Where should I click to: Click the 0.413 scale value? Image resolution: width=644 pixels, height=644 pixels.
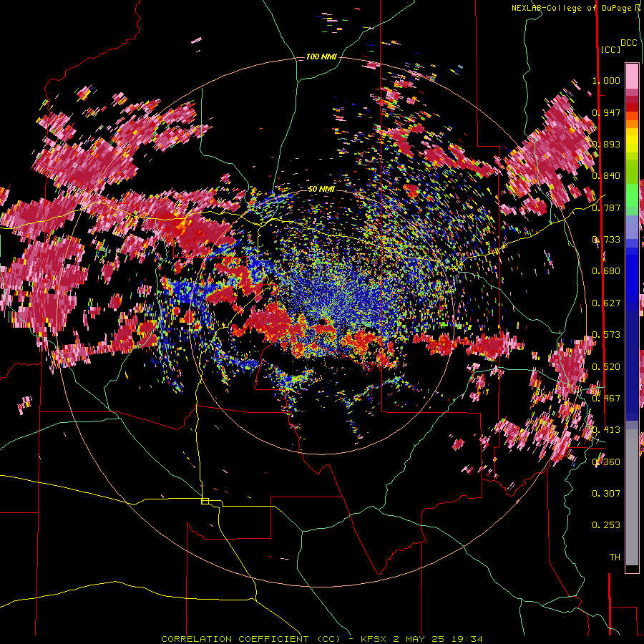coord(606,430)
